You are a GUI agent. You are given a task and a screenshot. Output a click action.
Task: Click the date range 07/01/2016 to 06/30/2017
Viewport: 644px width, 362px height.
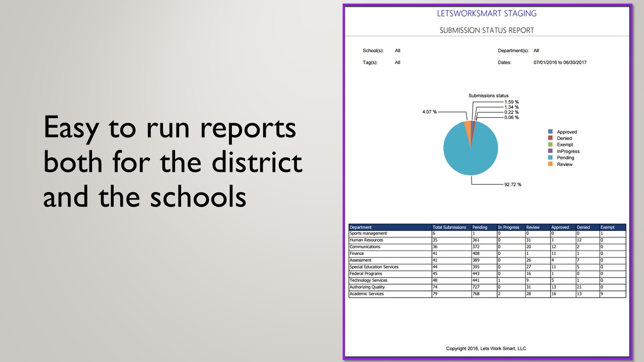click(560, 63)
